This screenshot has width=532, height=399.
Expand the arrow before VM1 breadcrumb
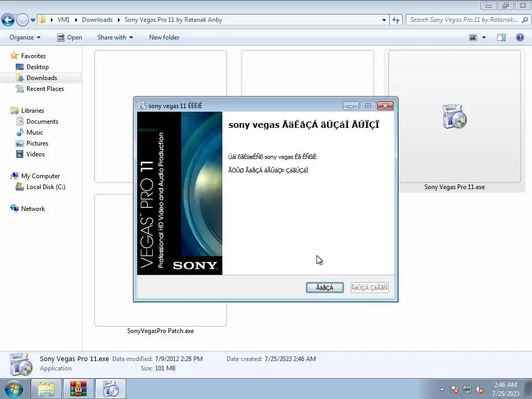point(51,20)
